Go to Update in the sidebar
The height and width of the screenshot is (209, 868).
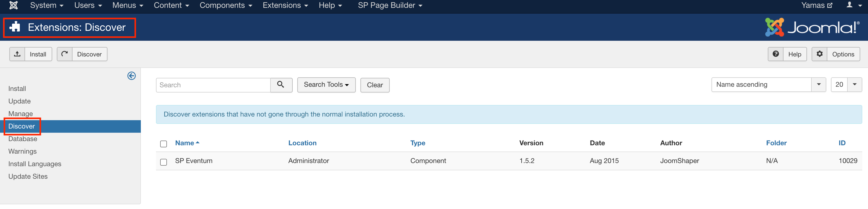tap(20, 101)
